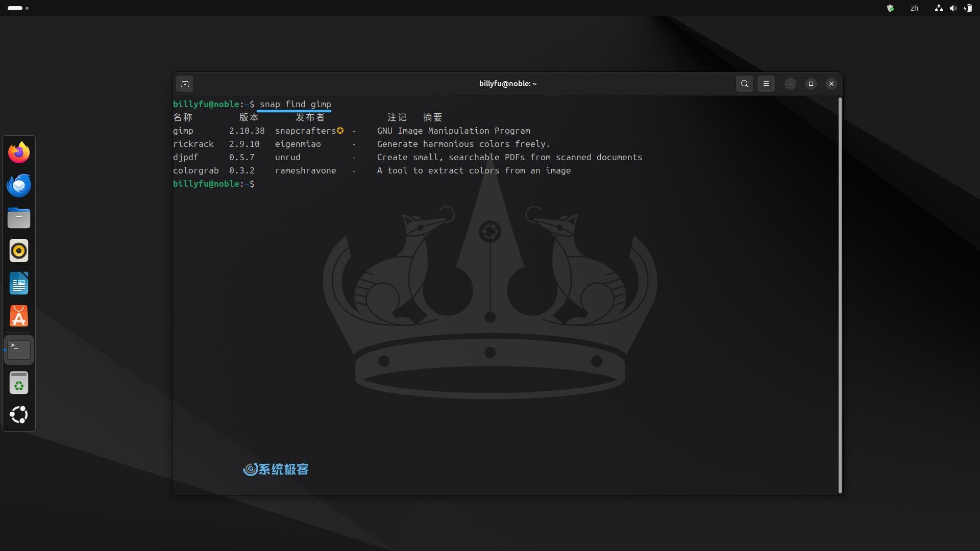Image resolution: width=980 pixels, height=551 pixels.
Task: Click the '注记' column header
Action: (397, 117)
